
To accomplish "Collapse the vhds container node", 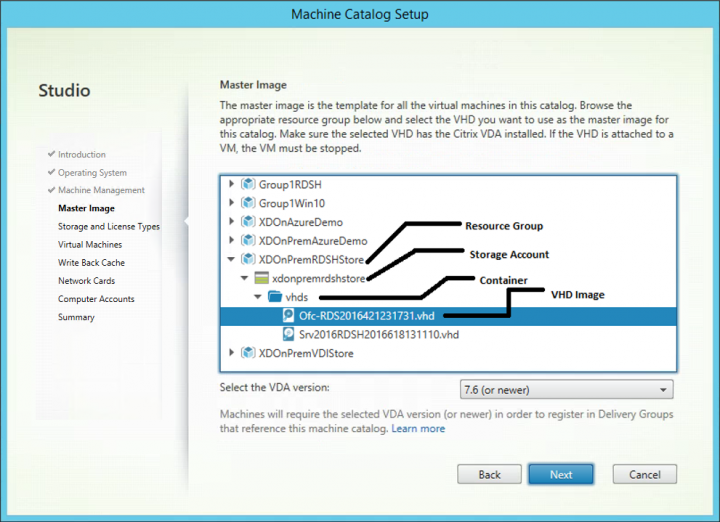I will pos(259,297).
